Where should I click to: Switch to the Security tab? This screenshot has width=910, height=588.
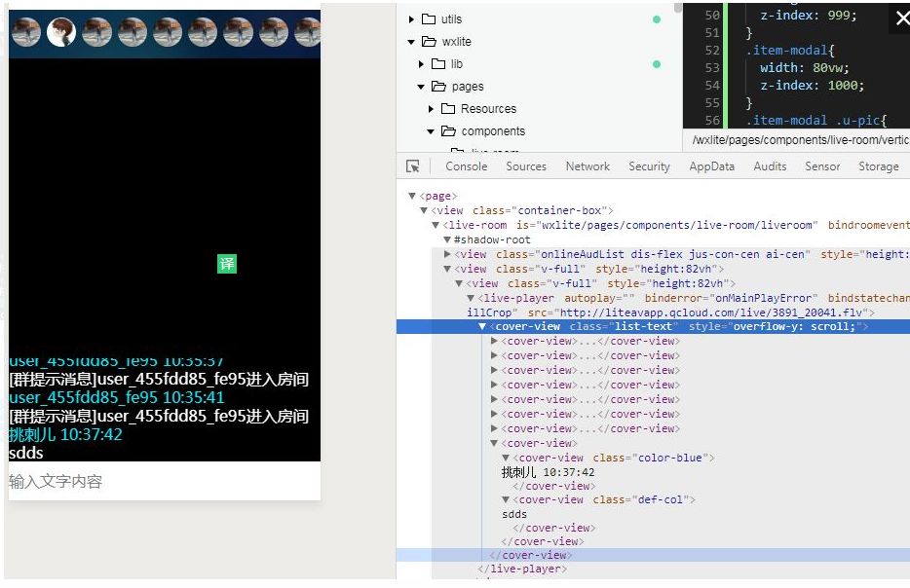coord(649,166)
